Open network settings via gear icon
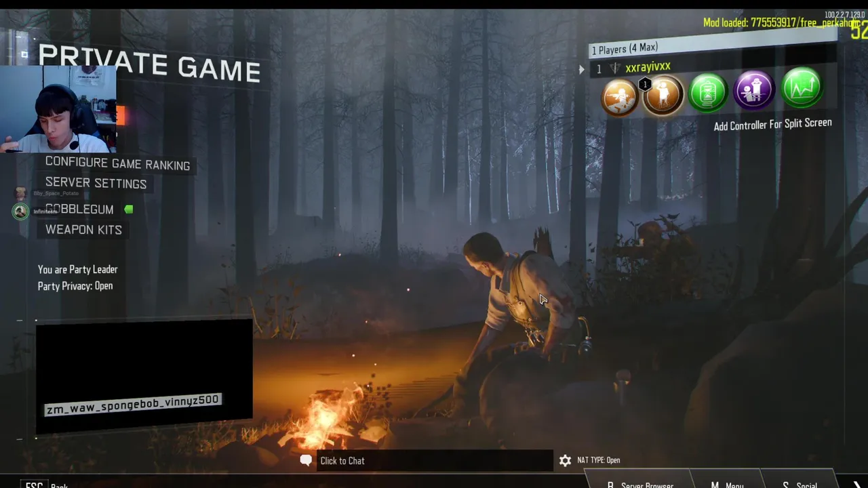 point(565,461)
